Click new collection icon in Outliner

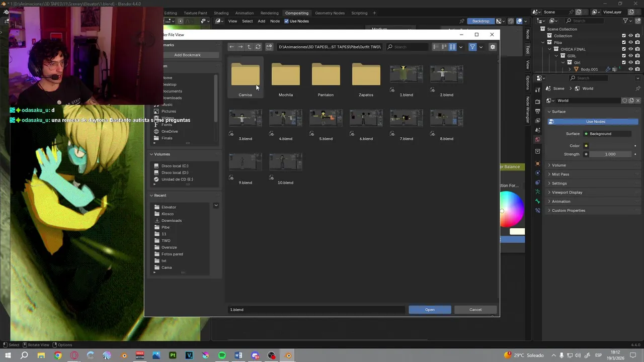[637, 21]
